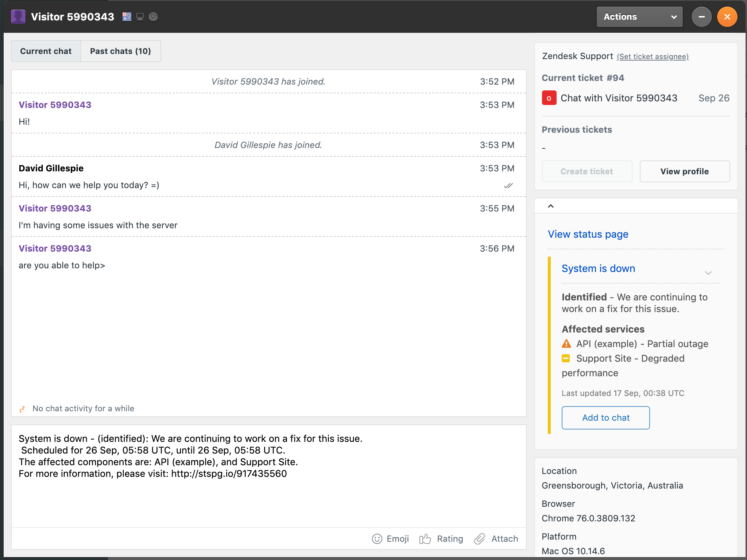
Task: Click the Emoji smiley icon
Action: pyautogui.click(x=377, y=539)
